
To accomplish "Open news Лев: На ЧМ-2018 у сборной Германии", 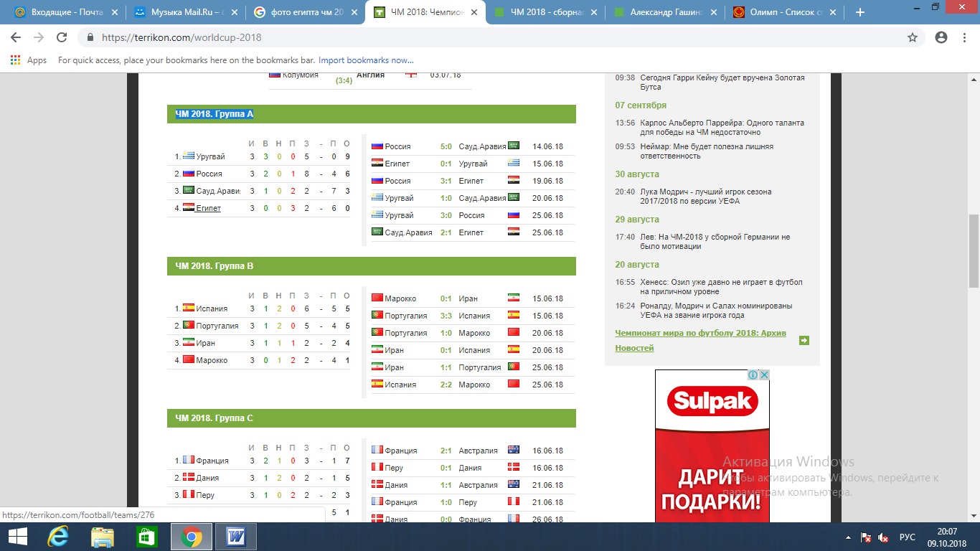I will 715,242.
